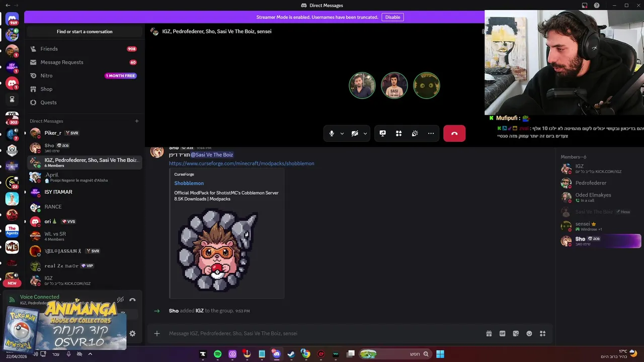This screenshot has height=362, width=644.
Task: Toggle the microphone mute in call controls
Action: click(332, 133)
